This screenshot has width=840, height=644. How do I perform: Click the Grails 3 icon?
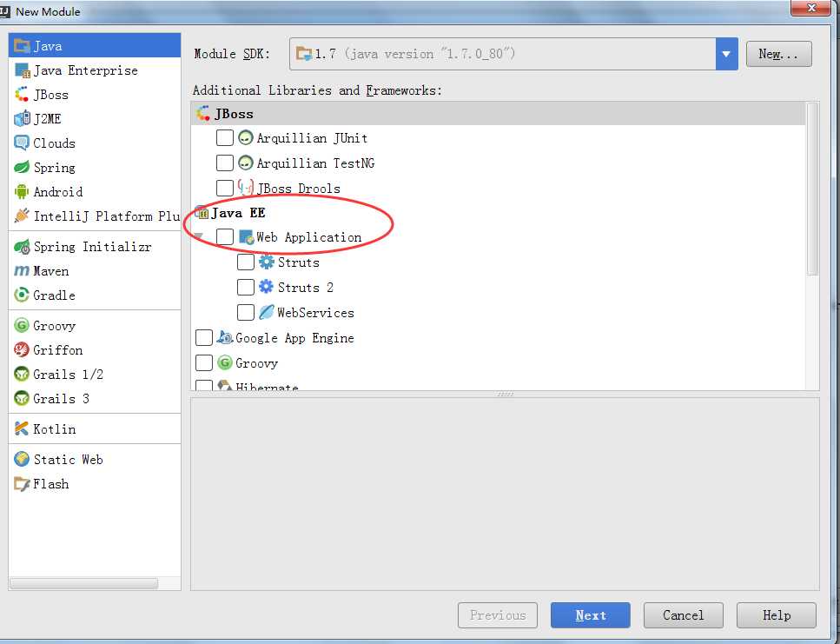[22, 398]
